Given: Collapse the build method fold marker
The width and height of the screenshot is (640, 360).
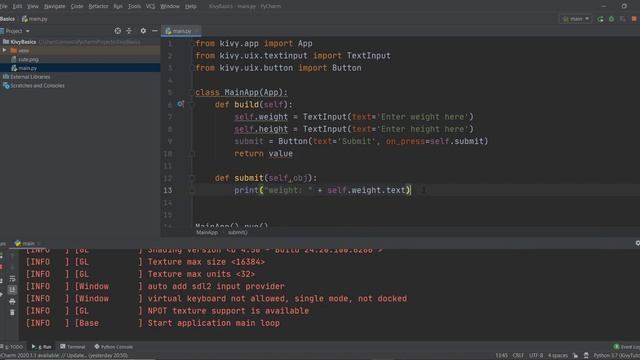Looking at the screenshot, I should point(191,104).
